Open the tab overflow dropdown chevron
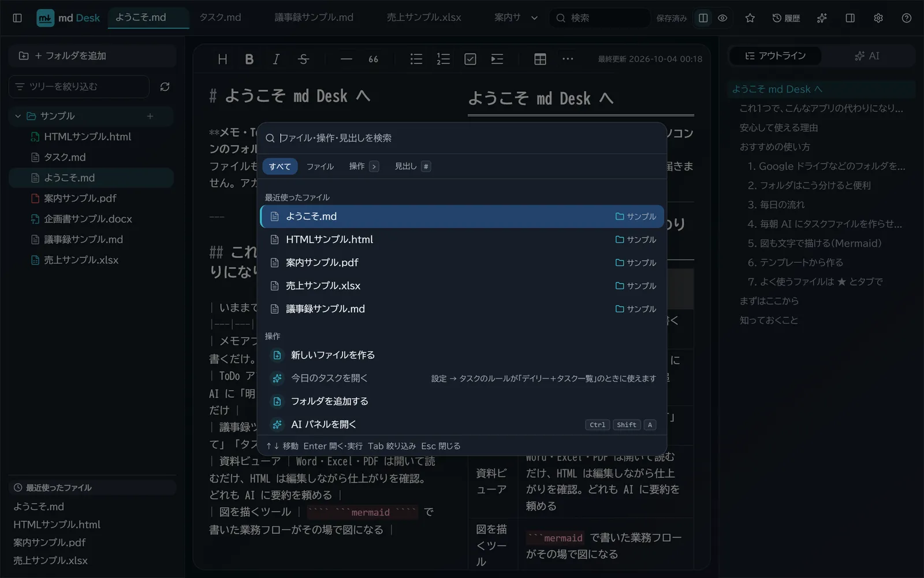Viewport: 924px width, 578px height. (x=534, y=18)
